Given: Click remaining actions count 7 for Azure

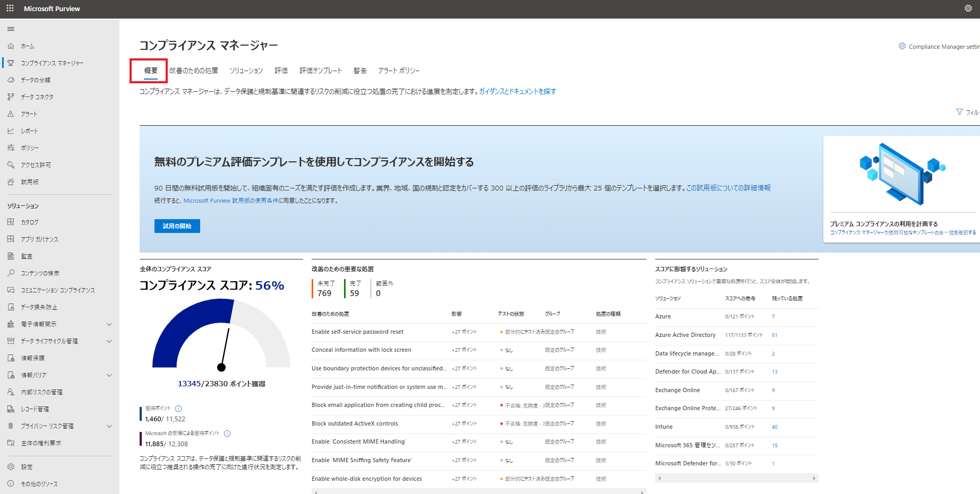Looking at the screenshot, I should coord(773,317).
